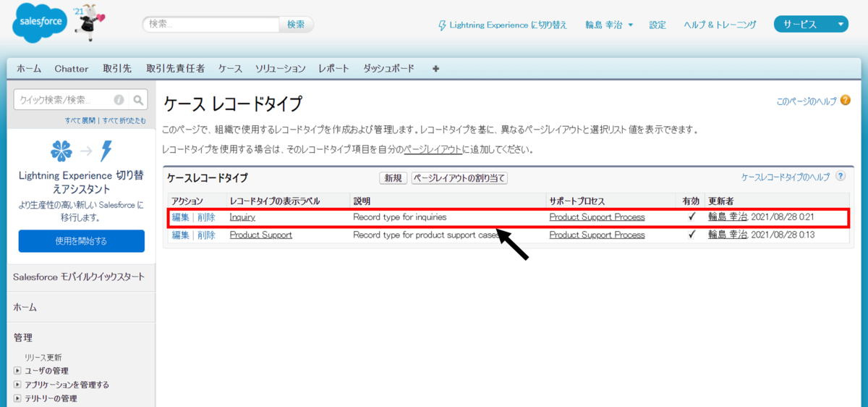
Task: Click ホーム in the left sidebar
Action: (x=25, y=307)
